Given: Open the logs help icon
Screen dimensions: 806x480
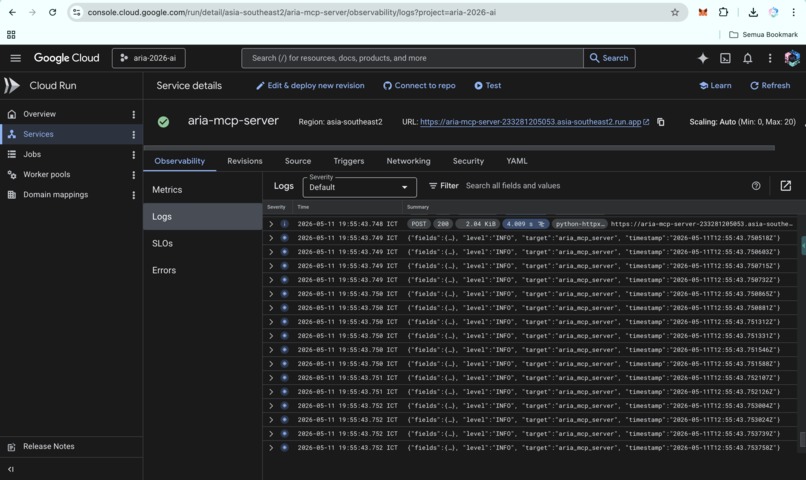Looking at the screenshot, I should tap(756, 186).
